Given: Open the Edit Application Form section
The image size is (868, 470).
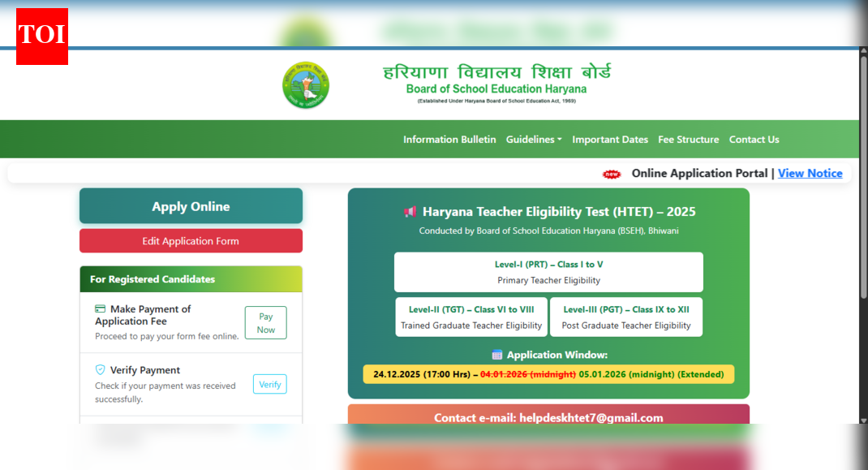Looking at the screenshot, I should click(190, 240).
